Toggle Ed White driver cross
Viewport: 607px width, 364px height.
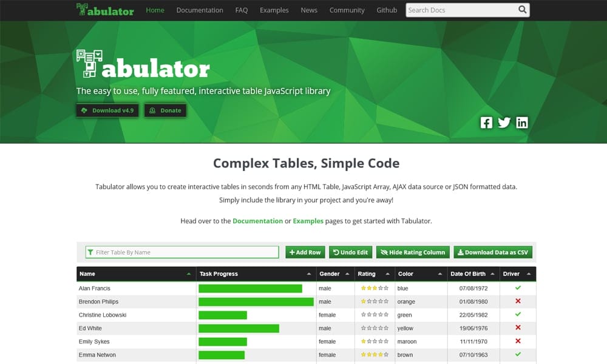tap(518, 328)
